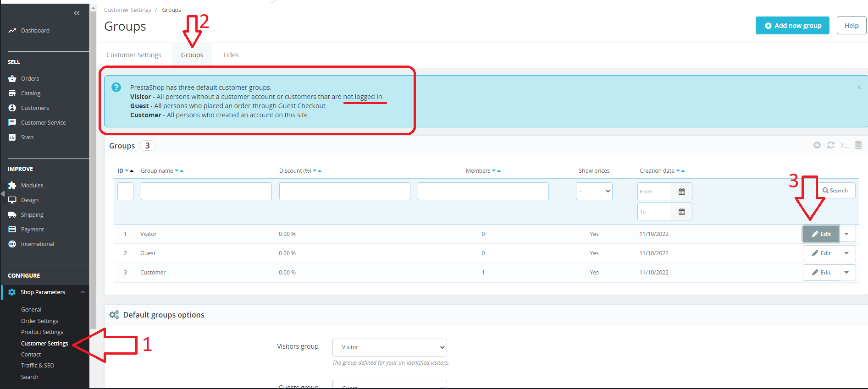Open the Modules menu
The image size is (868, 389).
pyautogui.click(x=32, y=186)
